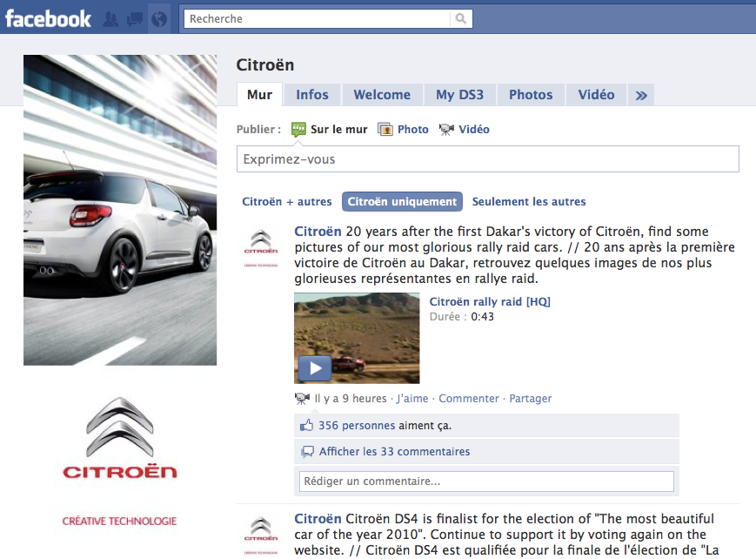Click the Exprimez-vous status field
The image size is (756, 559).
[488, 158]
